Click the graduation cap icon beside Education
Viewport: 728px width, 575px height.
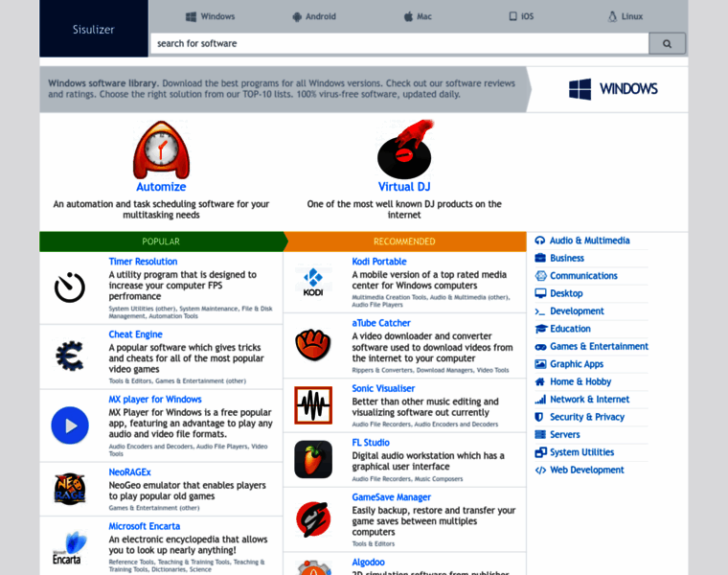tap(540, 329)
